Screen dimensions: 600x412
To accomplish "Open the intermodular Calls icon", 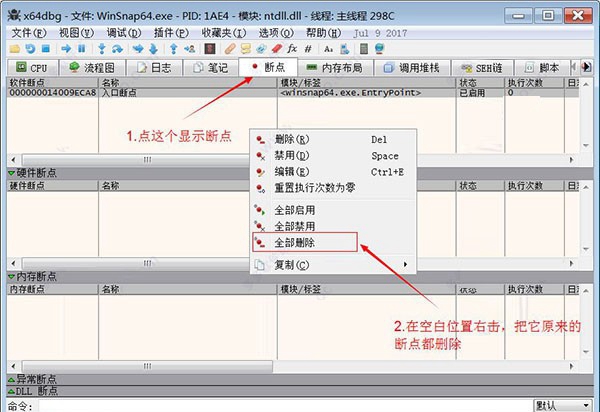I will click(x=344, y=49).
